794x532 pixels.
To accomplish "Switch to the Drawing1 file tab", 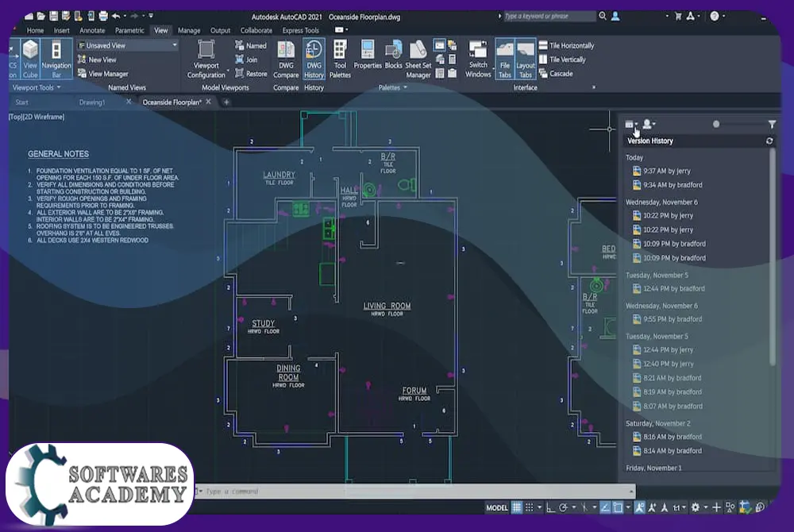I will pyautogui.click(x=92, y=102).
